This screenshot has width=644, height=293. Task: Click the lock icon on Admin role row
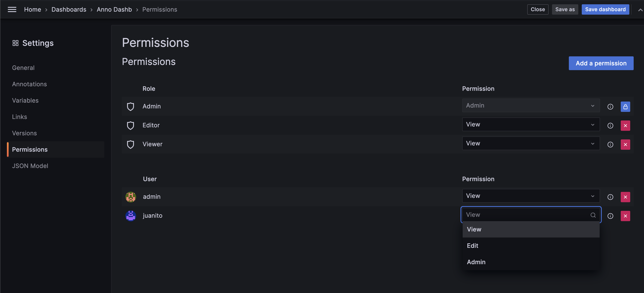[625, 106]
